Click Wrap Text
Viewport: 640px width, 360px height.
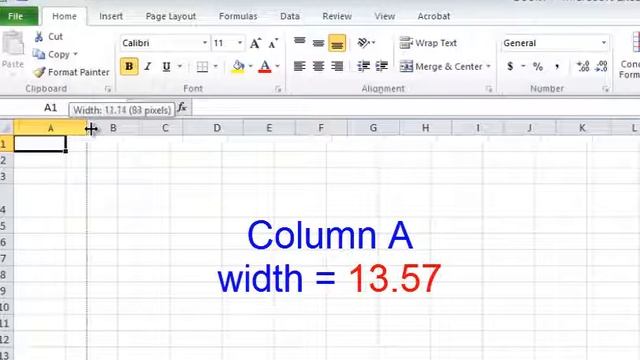428,43
